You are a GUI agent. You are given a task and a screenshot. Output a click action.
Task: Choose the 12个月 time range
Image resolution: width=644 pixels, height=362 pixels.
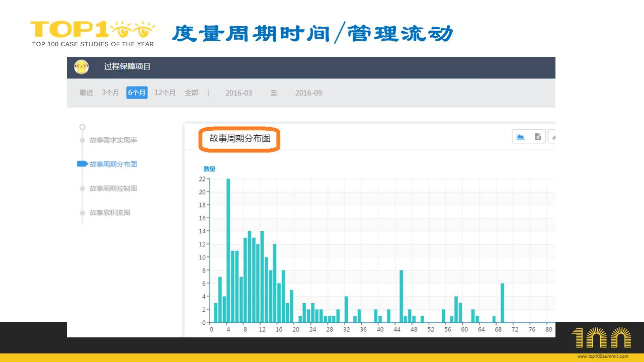click(x=165, y=93)
